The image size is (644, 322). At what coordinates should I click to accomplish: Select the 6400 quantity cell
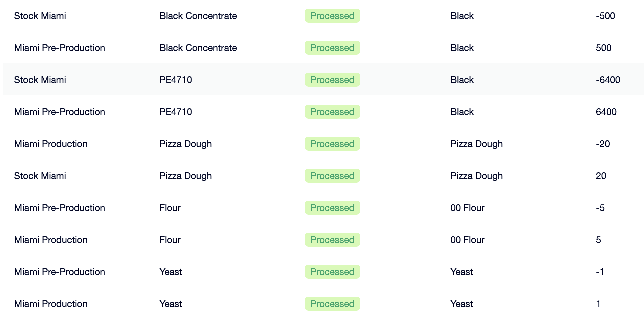point(606,112)
